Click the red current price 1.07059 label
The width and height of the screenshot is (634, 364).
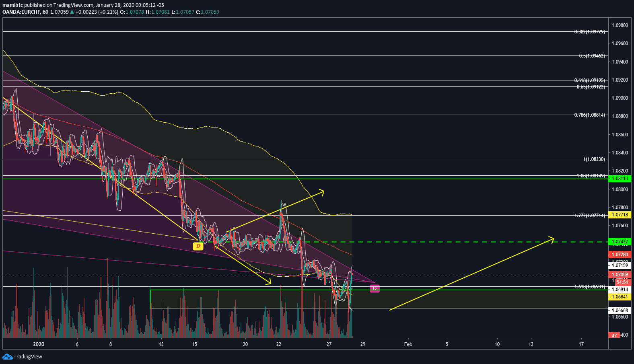620,275
